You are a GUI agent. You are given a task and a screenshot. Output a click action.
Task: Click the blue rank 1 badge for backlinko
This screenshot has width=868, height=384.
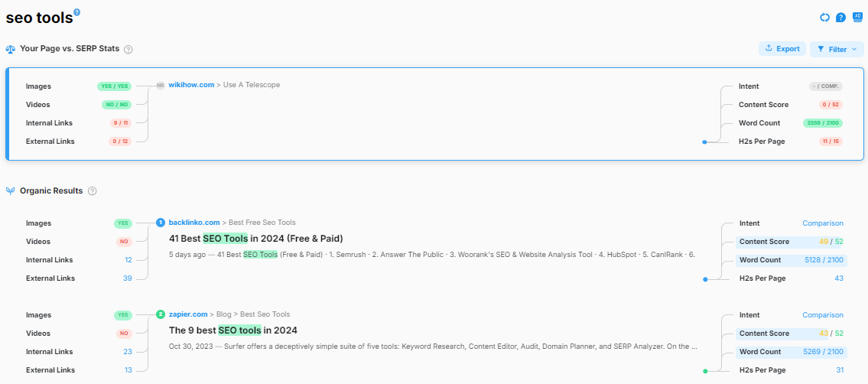pyautogui.click(x=161, y=223)
